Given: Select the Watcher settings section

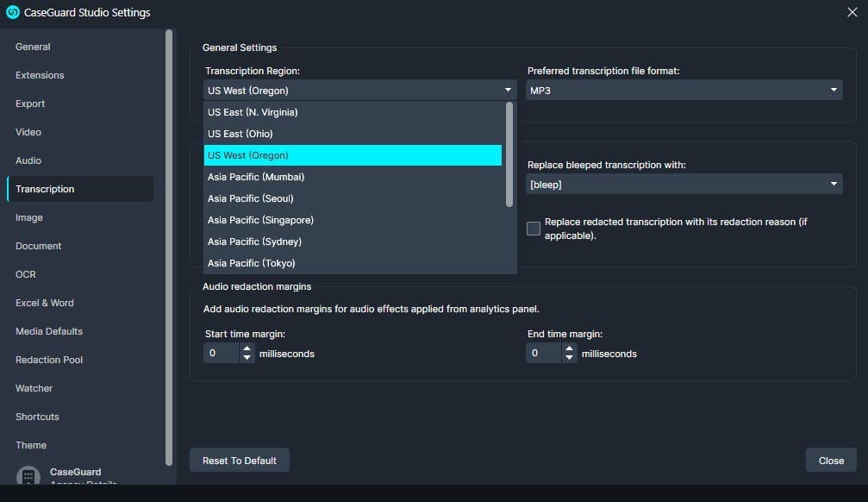Looking at the screenshot, I should tap(34, 388).
